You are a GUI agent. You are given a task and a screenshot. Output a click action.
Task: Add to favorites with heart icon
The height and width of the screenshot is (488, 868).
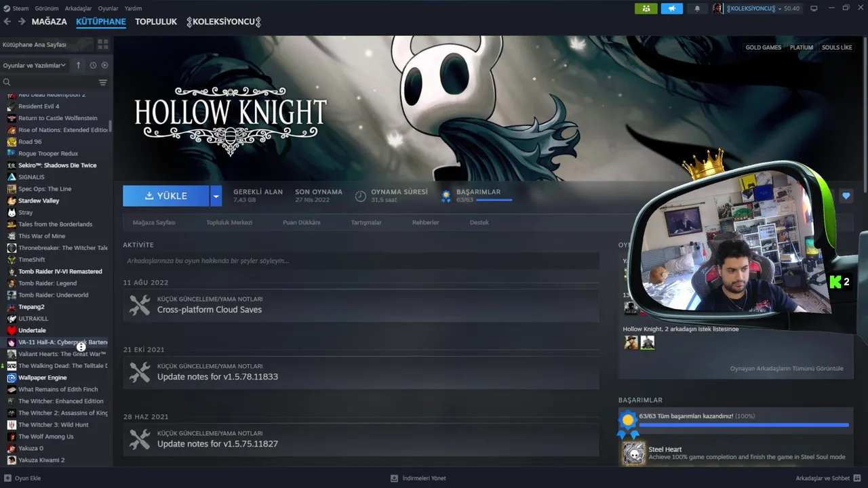(846, 196)
